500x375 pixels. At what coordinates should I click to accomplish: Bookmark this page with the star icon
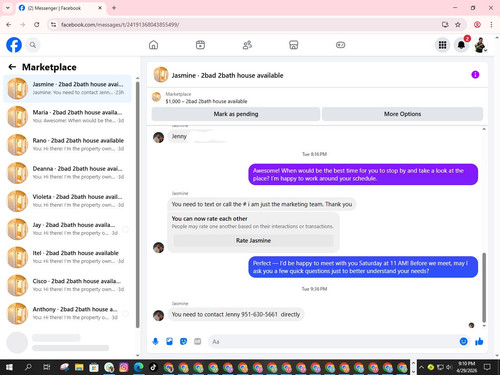(458, 24)
